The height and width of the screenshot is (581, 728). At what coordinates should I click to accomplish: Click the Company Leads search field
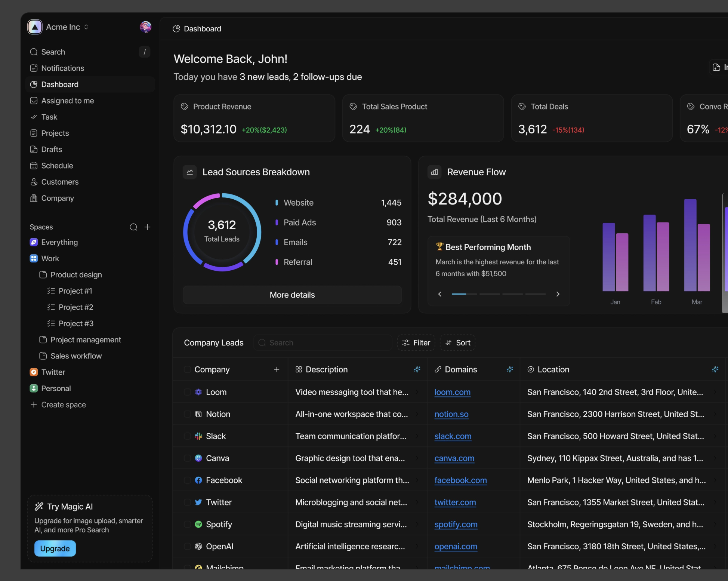point(323,342)
